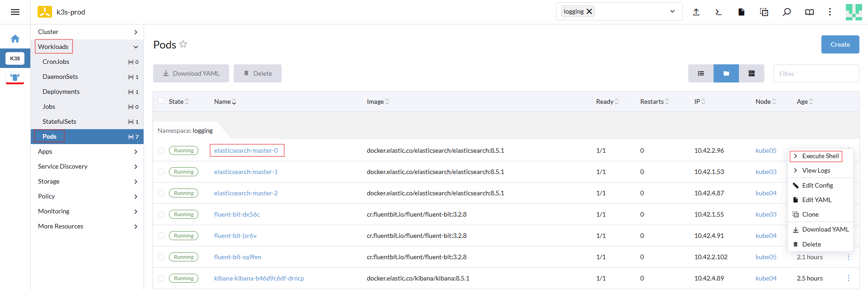The height and width of the screenshot is (290, 868).
Task: Choose Execute Shell from the context menu
Action: [820, 156]
